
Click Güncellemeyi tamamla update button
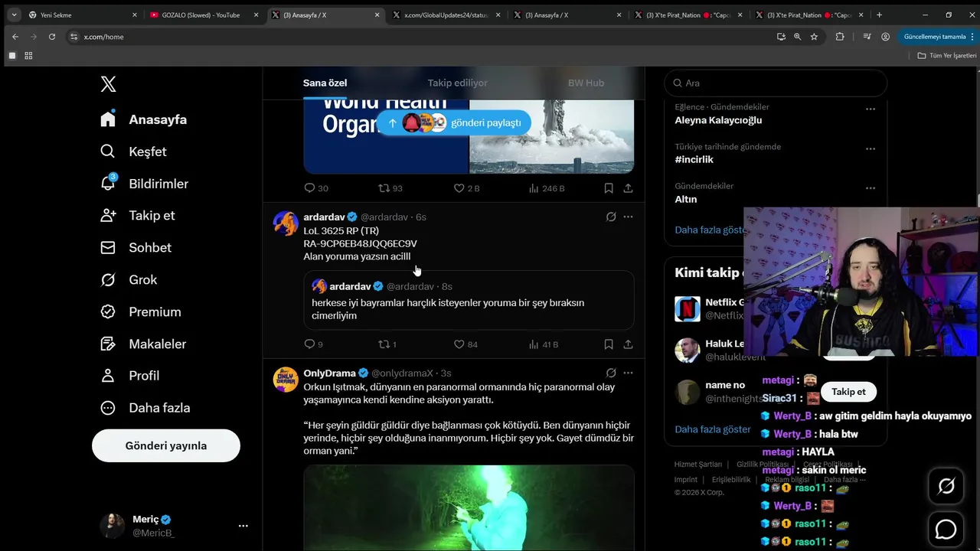pyautogui.click(x=935, y=37)
